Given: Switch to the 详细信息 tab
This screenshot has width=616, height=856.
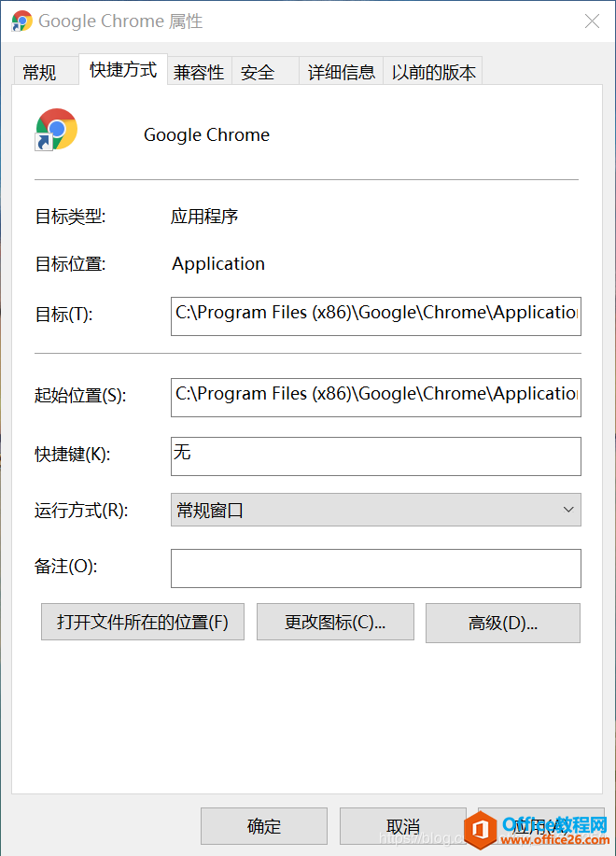Looking at the screenshot, I should coord(341,72).
